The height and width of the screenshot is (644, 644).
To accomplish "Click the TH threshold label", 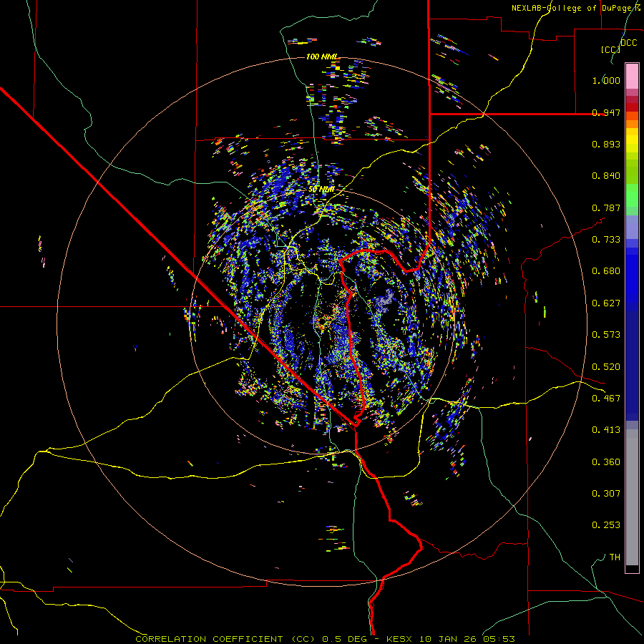I will [615, 557].
